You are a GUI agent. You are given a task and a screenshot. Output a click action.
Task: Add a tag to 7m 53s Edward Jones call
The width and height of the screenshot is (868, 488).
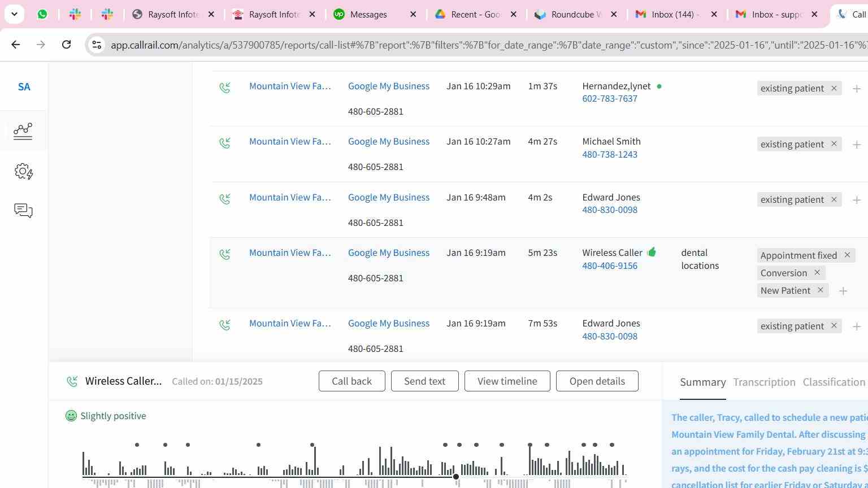857,326
